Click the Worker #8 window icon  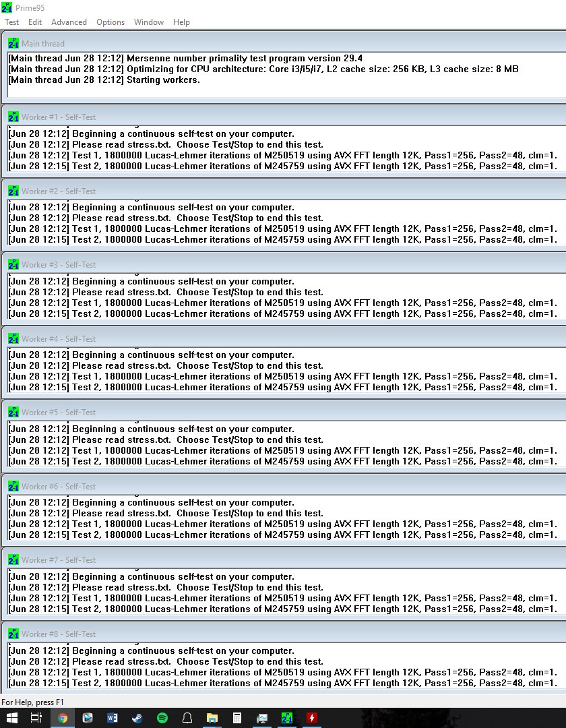click(13, 634)
